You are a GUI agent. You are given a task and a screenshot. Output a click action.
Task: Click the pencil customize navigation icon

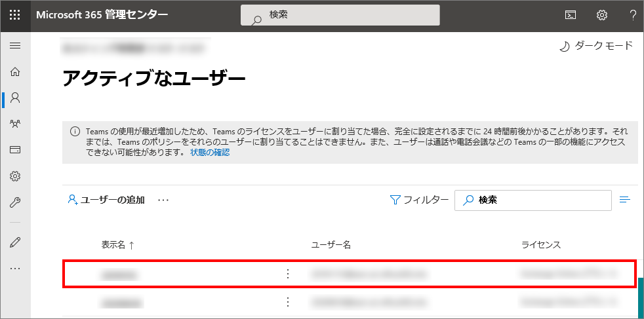15,242
